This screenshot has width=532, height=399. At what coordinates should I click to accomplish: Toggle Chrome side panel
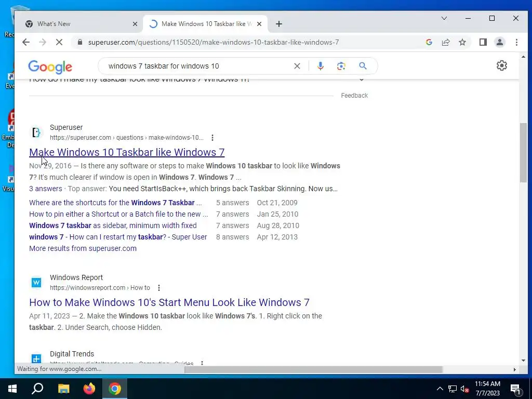[483, 42]
